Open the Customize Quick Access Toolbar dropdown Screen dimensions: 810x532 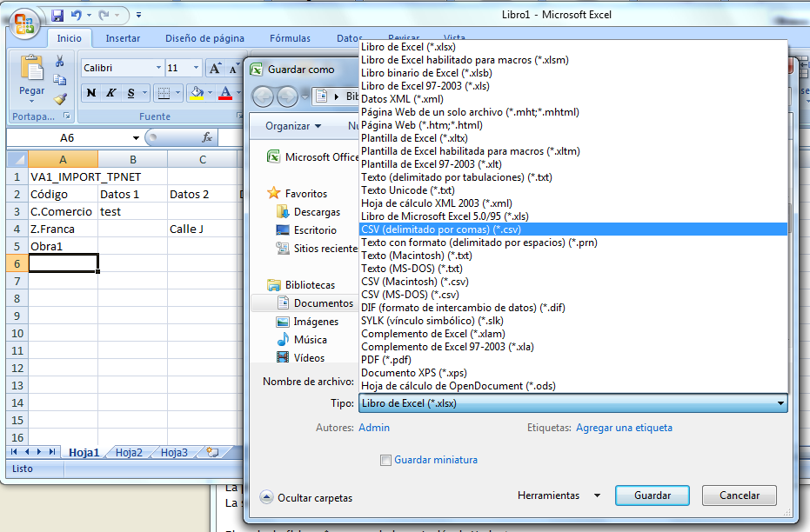tap(138, 16)
